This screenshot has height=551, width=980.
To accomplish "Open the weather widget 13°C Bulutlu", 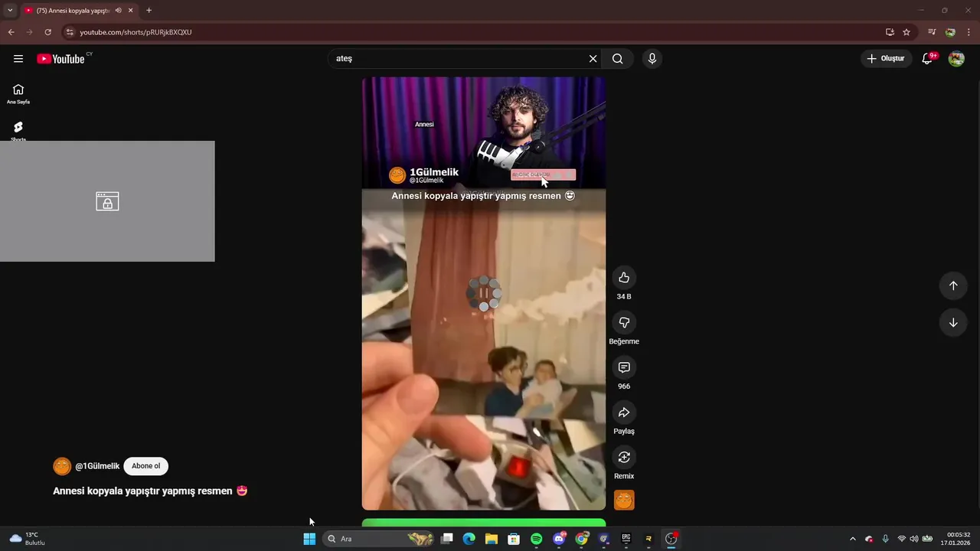I will click(x=27, y=539).
